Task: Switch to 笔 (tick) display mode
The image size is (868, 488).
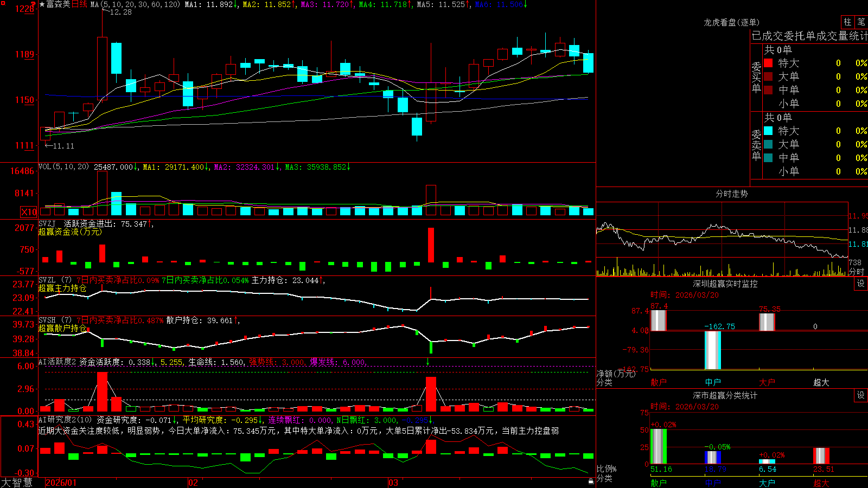Action: point(861,22)
